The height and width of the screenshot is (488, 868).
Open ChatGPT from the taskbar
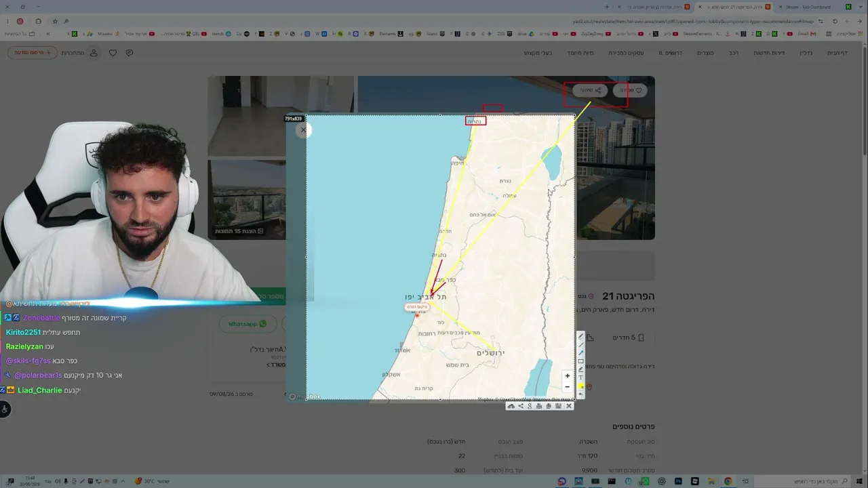pyautogui.click(x=662, y=481)
